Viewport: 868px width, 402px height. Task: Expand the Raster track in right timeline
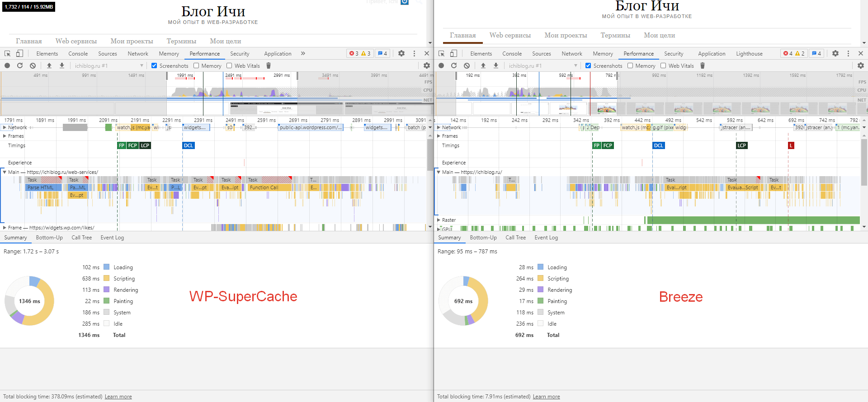pyautogui.click(x=439, y=220)
